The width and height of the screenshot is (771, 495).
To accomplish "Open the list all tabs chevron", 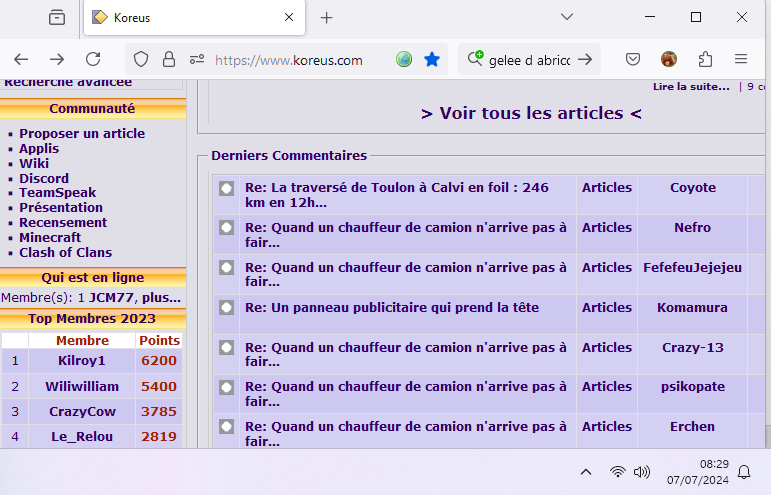I will pos(566,17).
